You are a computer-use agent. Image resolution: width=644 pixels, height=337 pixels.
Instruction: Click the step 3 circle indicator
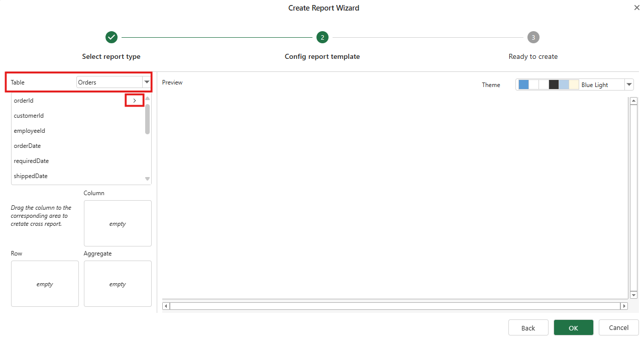pyautogui.click(x=533, y=37)
